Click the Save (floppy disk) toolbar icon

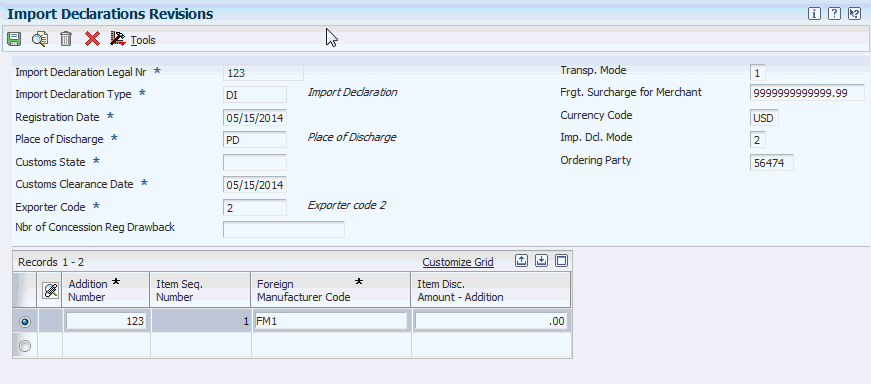pos(14,39)
